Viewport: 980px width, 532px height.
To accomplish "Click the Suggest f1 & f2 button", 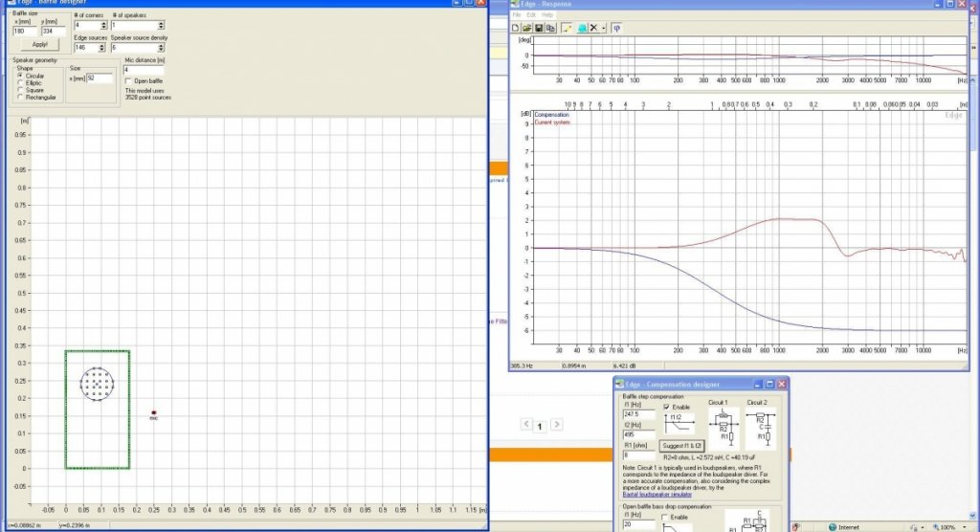I will (x=681, y=446).
